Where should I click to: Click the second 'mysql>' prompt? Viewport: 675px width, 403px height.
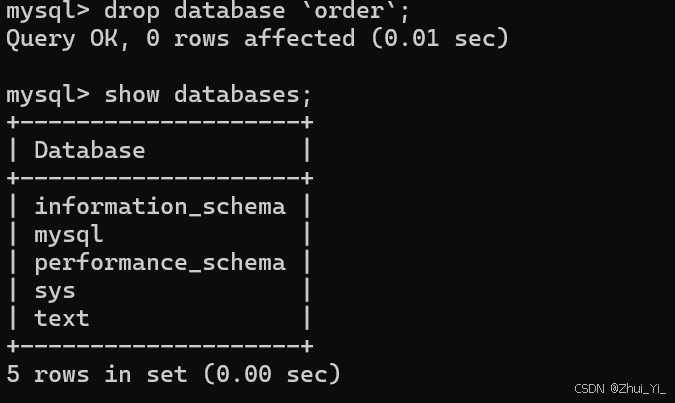48,95
